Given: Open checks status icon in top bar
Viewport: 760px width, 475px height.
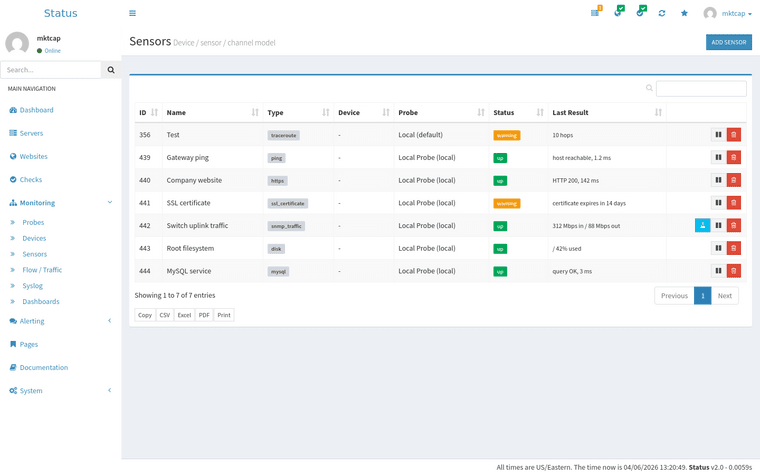Looking at the screenshot, I should [x=641, y=12].
